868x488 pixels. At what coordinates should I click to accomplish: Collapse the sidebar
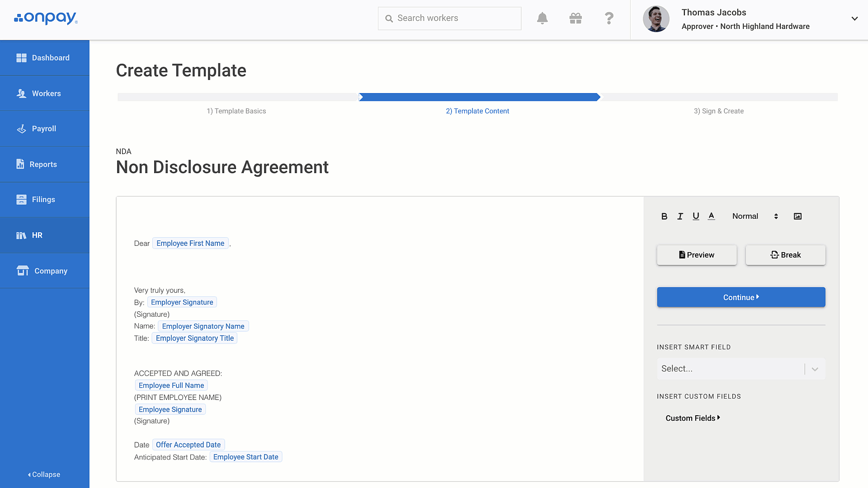(x=44, y=474)
